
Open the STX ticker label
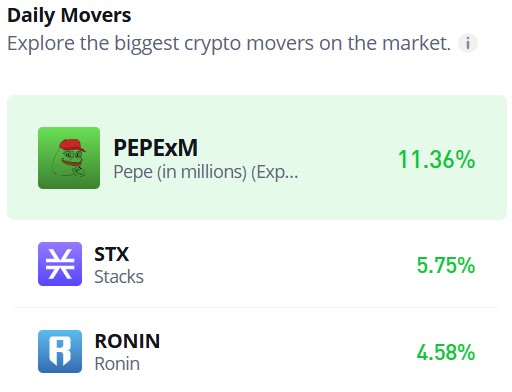point(111,254)
